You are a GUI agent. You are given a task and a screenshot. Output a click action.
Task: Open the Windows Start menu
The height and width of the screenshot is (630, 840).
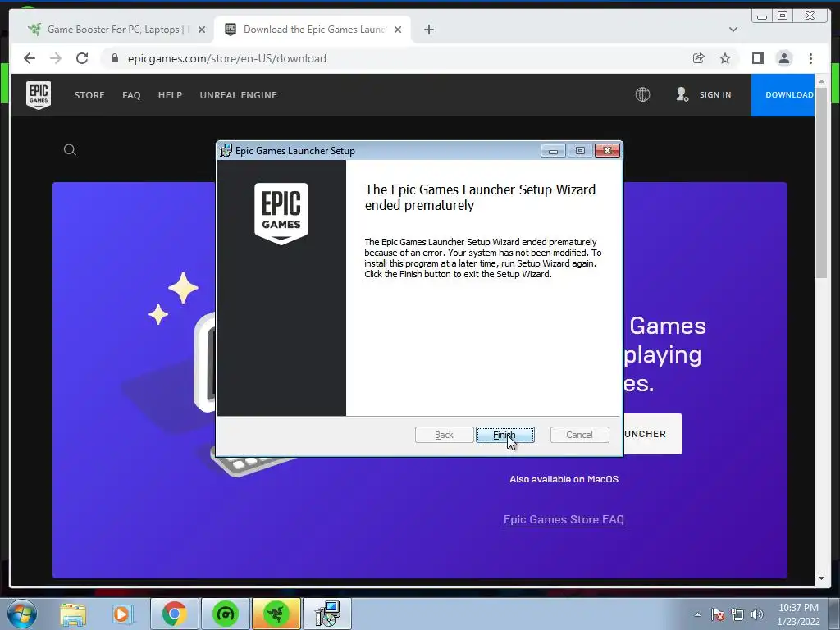point(22,614)
